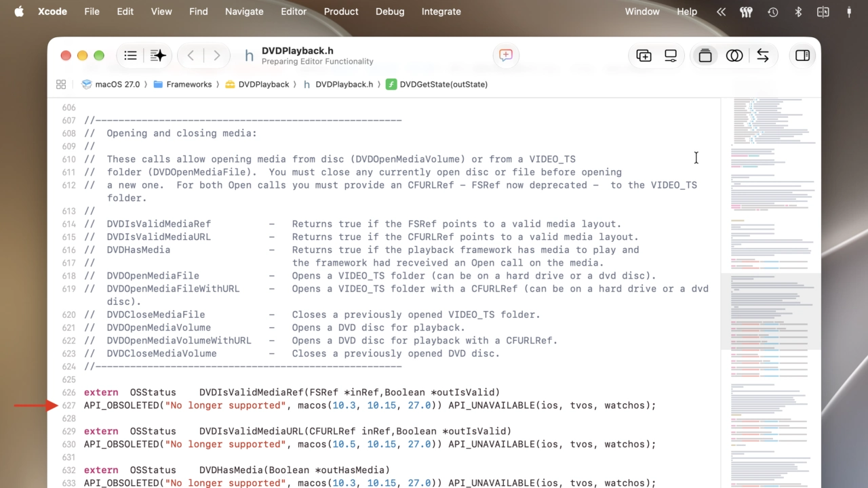The image size is (868, 488).
Task: Click DVDOpenMediaVolumeWithURL in the line 622 comment
Action: (x=179, y=340)
